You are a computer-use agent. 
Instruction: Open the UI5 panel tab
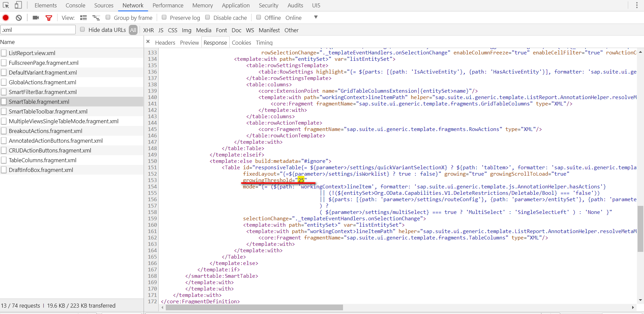pos(316,5)
